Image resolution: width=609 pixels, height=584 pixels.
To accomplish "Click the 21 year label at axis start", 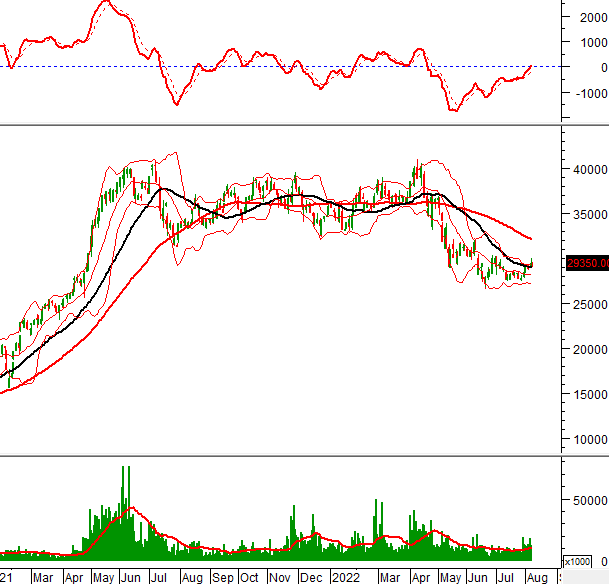I will tap(7, 577).
